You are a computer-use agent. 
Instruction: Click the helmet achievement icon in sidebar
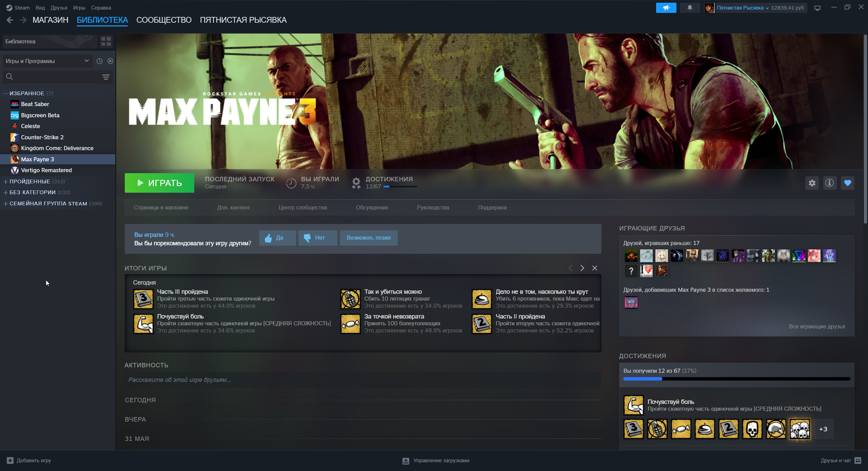(776, 429)
